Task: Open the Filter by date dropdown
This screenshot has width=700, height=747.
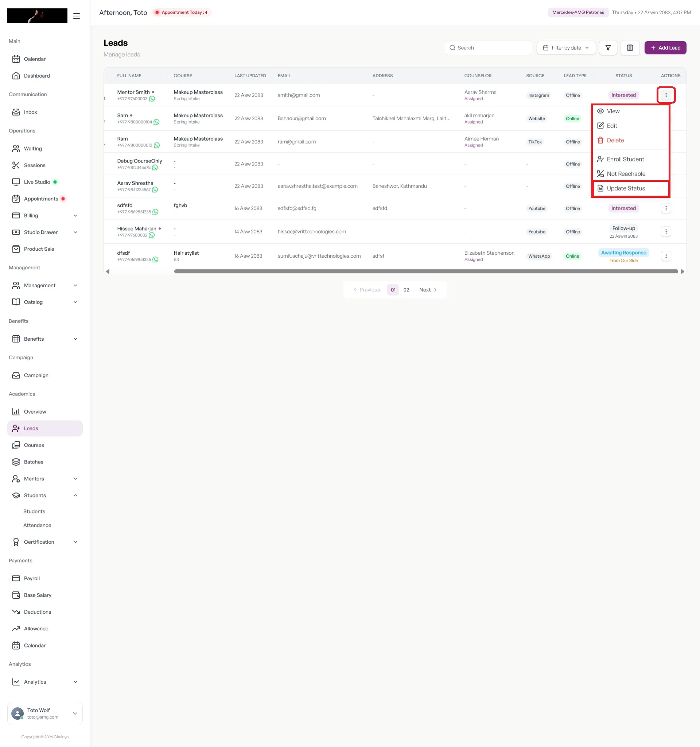Action: pos(566,48)
